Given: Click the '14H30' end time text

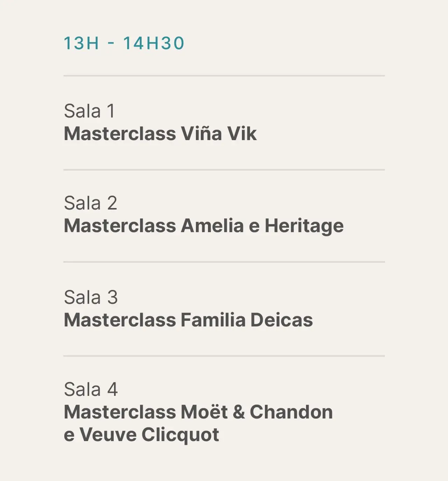Looking at the screenshot, I should tap(153, 43).
